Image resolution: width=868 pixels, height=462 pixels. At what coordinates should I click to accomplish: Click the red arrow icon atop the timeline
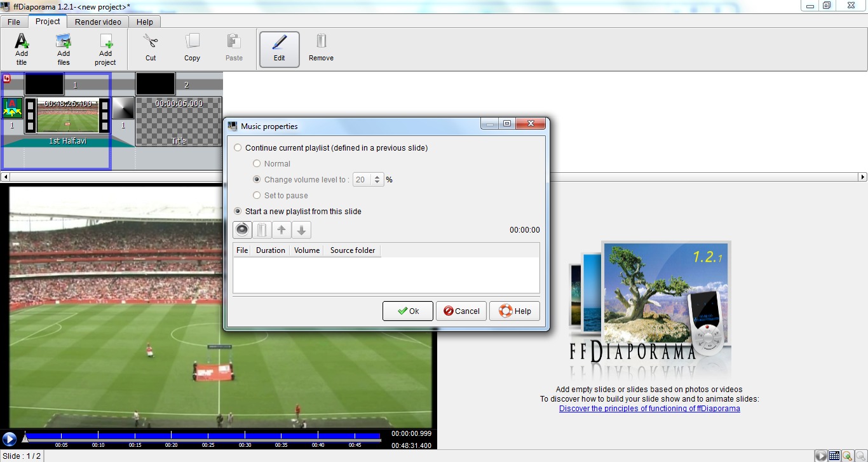click(x=7, y=79)
